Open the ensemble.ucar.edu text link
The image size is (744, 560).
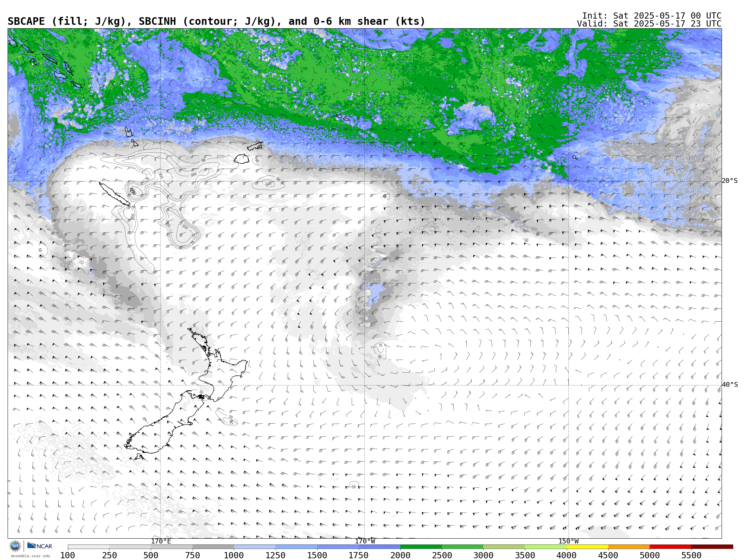pos(30,556)
